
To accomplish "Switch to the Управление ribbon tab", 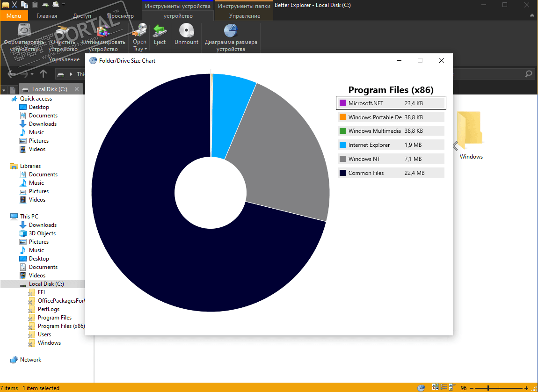I will pos(244,16).
